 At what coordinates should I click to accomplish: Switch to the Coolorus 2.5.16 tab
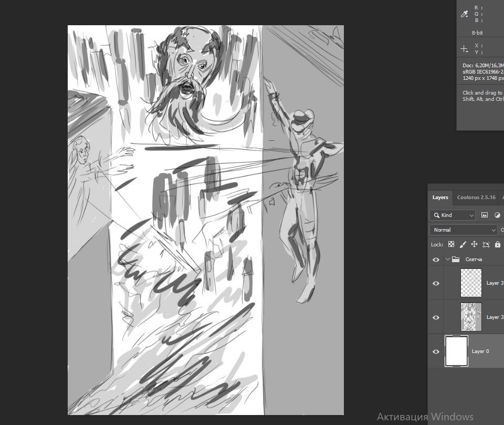[x=476, y=197]
